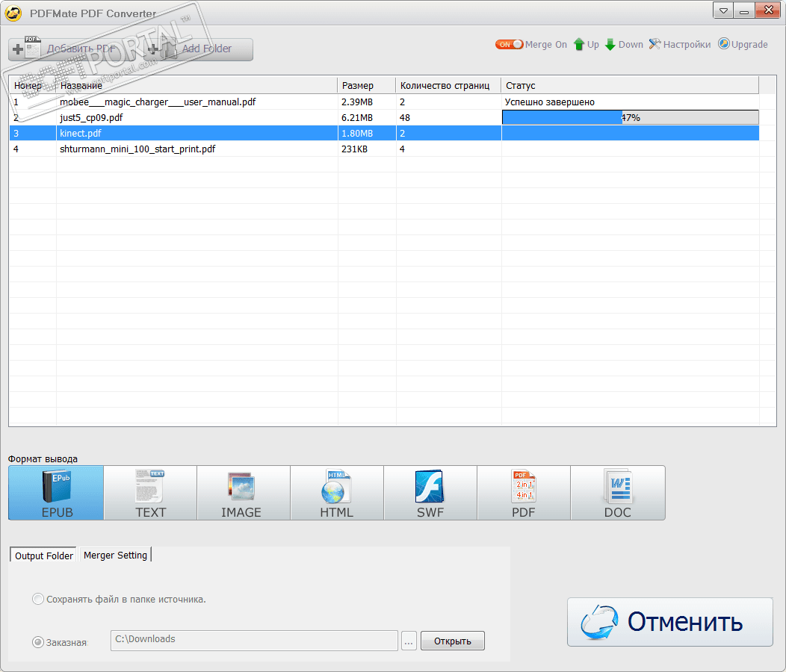The width and height of the screenshot is (786, 672).
Task: Click the Открыть button
Action: (x=452, y=641)
